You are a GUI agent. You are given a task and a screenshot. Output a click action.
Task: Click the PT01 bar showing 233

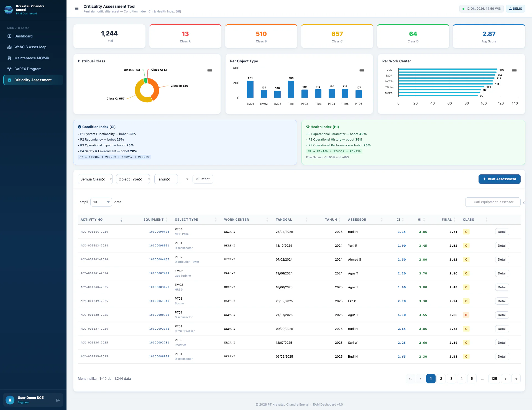291,89
